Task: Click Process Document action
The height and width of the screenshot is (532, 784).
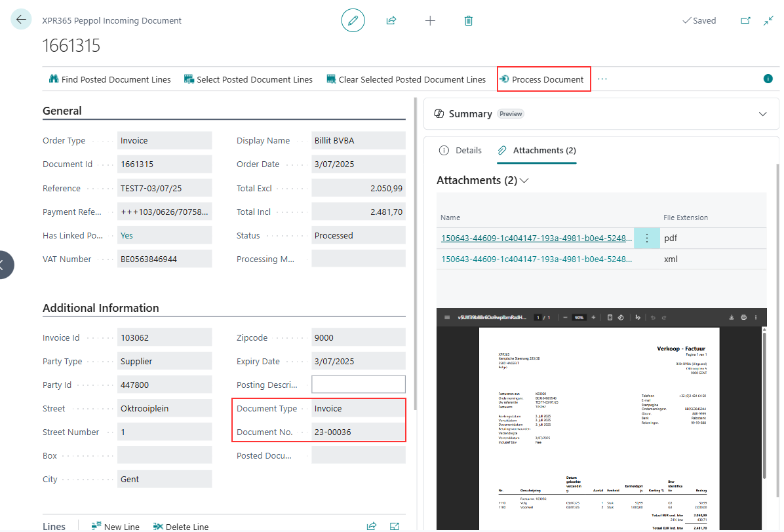Action: [543, 79]
